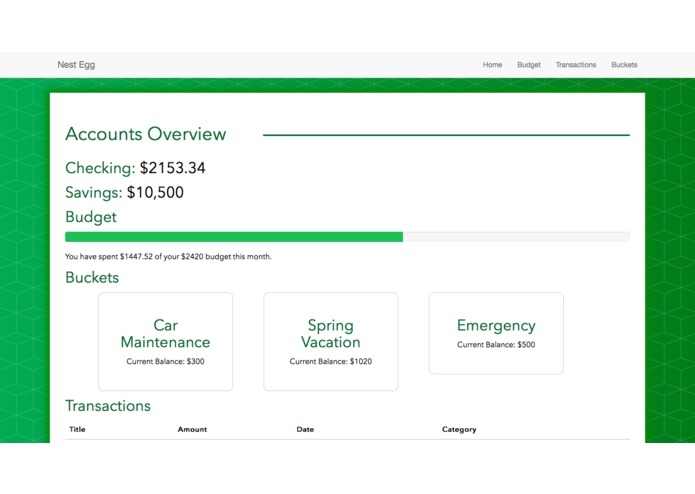Open the Car Maintenance bucket card
695x494 pixels.
(165, 342)
